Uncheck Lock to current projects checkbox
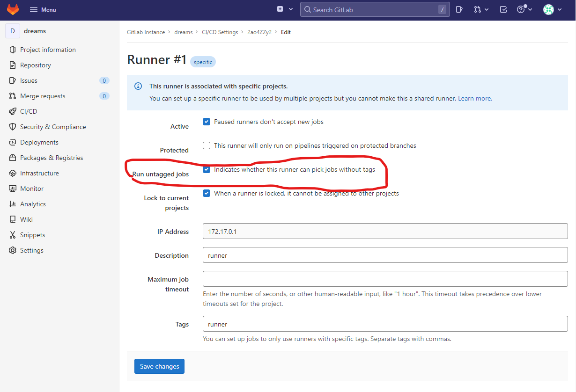This screenshot has height=392, width=576. [207, 193]
